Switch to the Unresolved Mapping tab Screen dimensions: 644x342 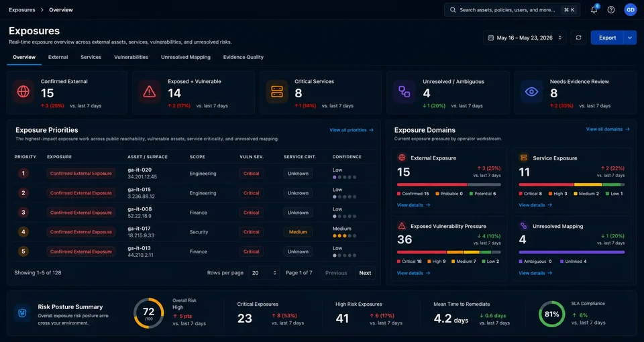[x=186, y=57]
